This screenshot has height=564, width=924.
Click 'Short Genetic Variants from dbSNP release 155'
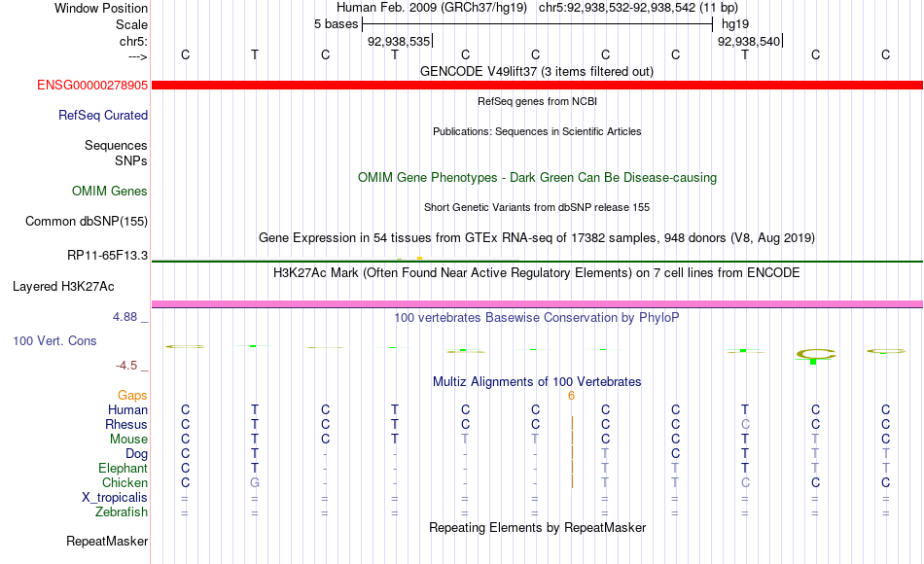coord(537,207)
